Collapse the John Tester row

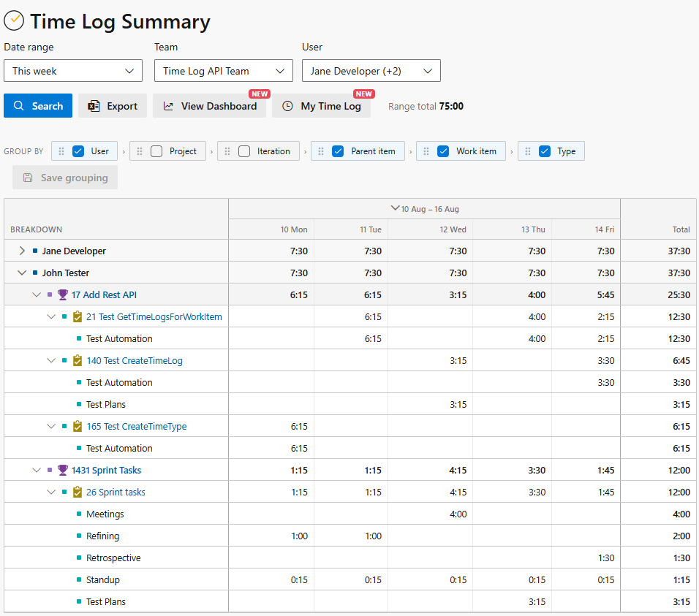(22, 273)
